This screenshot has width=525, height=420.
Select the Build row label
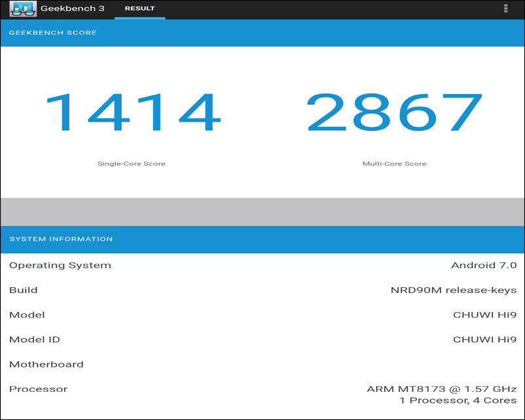pyautogui.click(x=23, y=290)
